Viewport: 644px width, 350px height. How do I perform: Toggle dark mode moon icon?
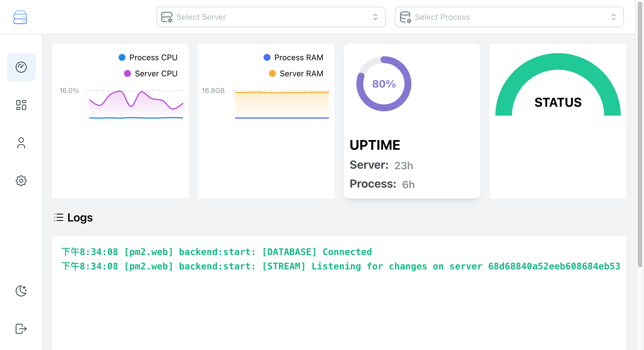[21, 291]
